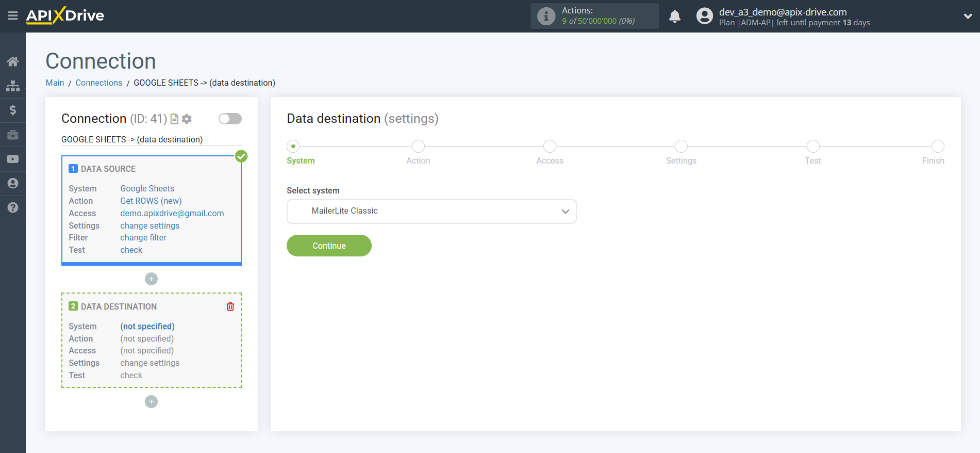Open connection settings gear icon

click(187, 119)
